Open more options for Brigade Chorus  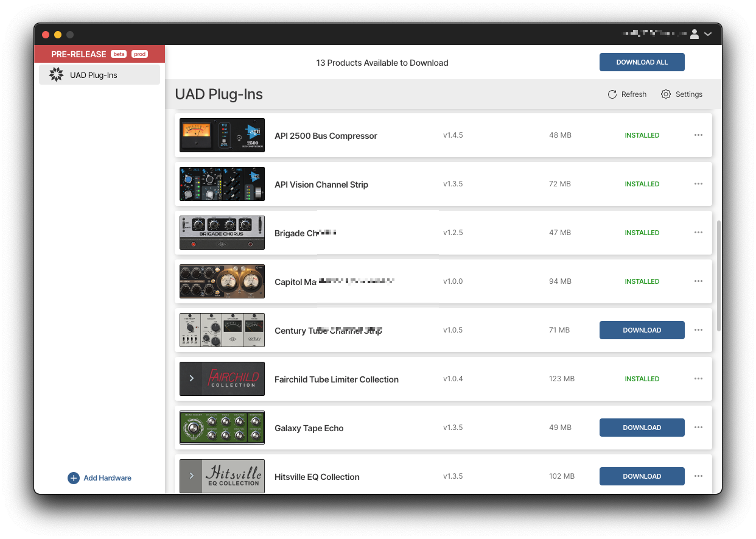click(698, 233)
